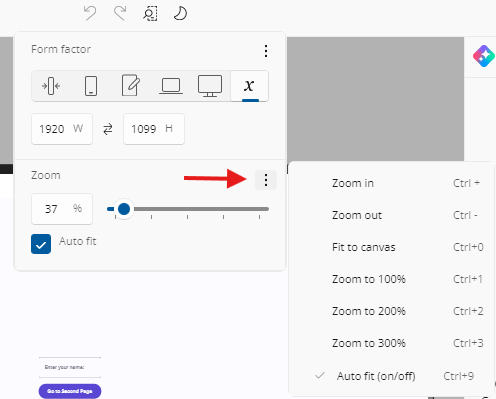Select the phone form factor
The width and height of the screenshot is (496, 399).
91,86
